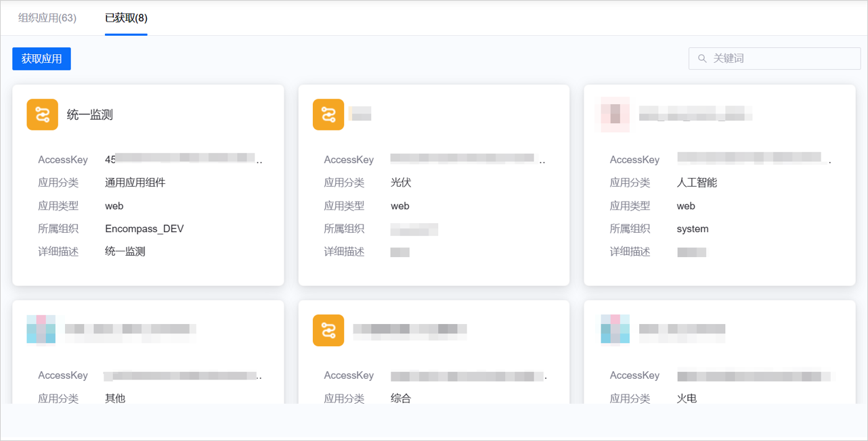Image resolution: width=868 pixels, height=441 pixels.
Task: Switch to the 组织应用(63) tab
Action: pyautogui.click(x=47, y=18)
